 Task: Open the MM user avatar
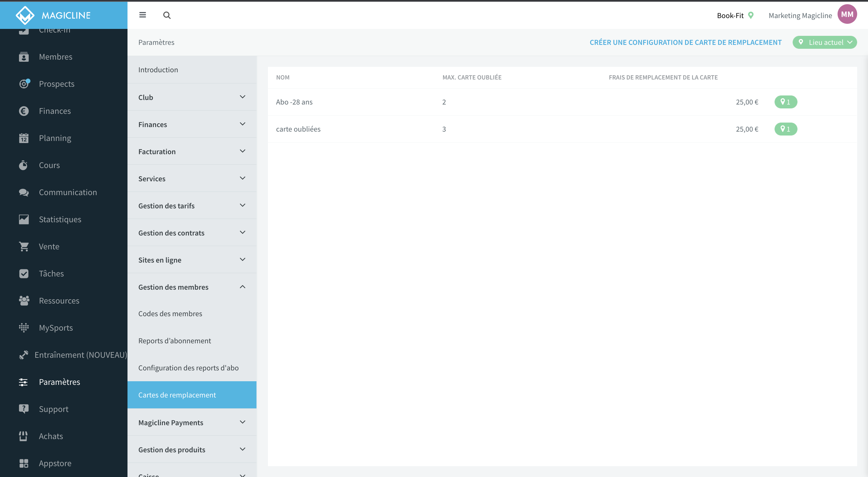click(847, 14)
